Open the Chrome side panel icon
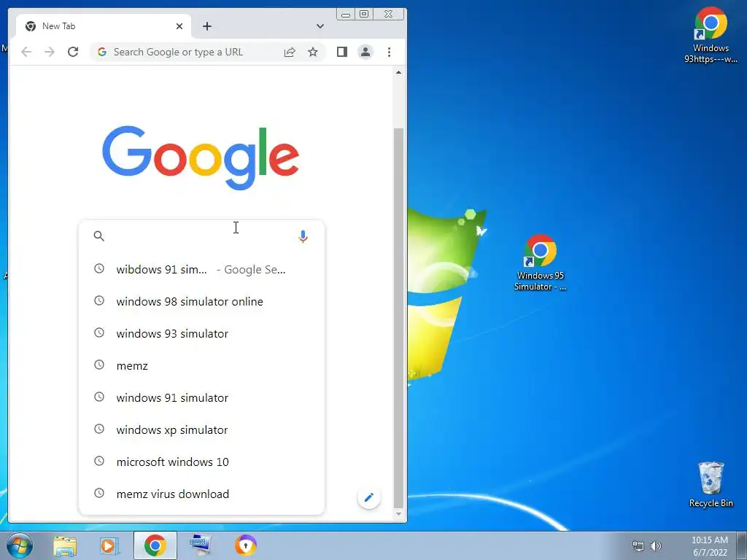Screen dimensions: 747x560 click(342, 52)
